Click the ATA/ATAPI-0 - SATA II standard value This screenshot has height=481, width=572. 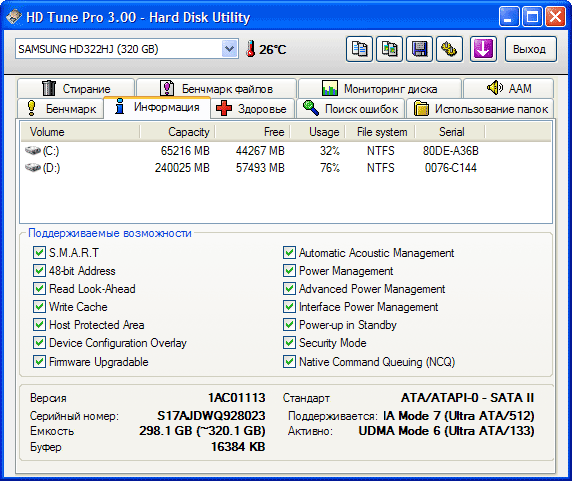tap(467, 397)
